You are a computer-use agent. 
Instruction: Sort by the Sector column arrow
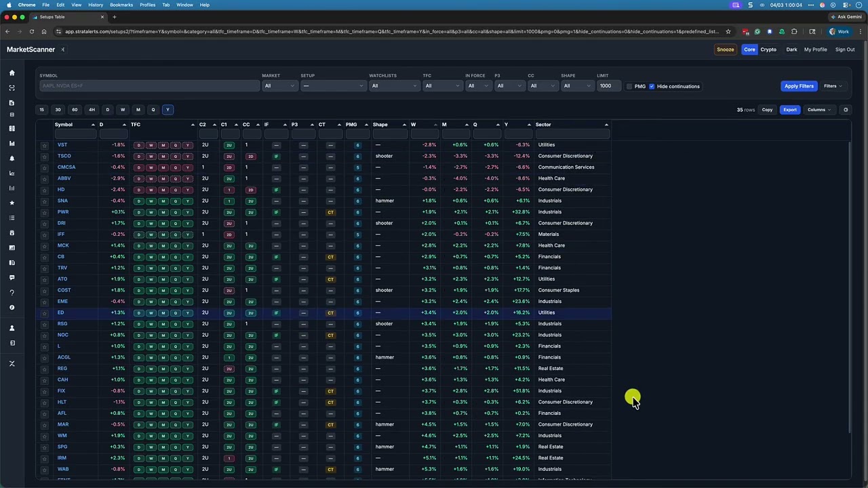606,125
